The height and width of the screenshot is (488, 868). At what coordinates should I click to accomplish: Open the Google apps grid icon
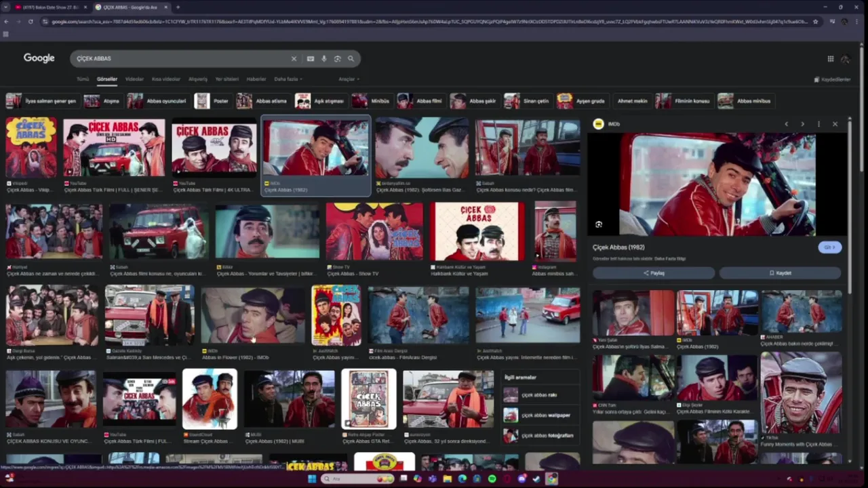(831, 59)
